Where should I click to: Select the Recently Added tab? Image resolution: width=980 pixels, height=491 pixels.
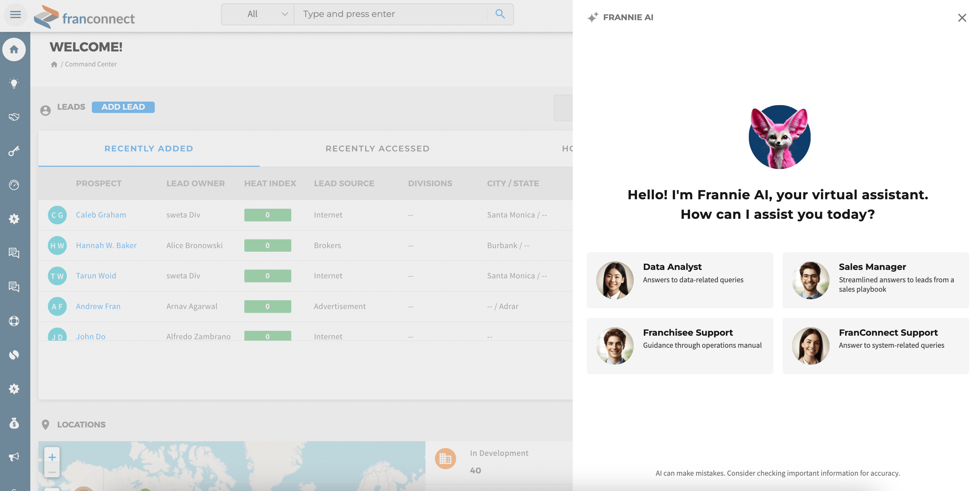pyautogui.click(x=149, y=149)
